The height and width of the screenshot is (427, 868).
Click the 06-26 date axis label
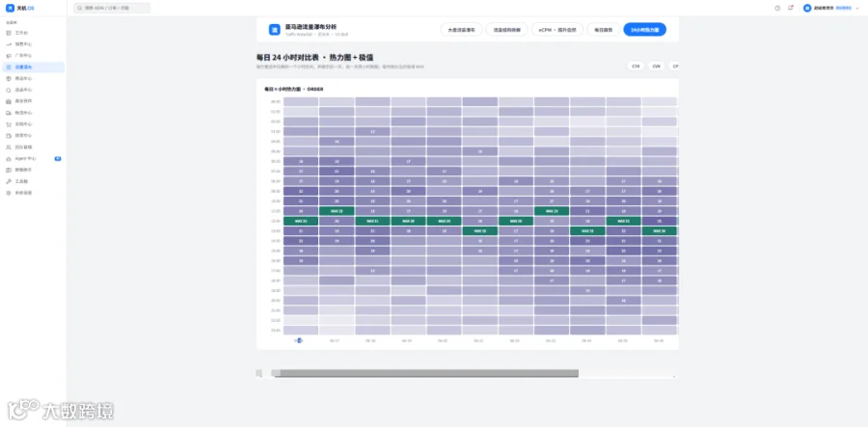click(658, 340)
